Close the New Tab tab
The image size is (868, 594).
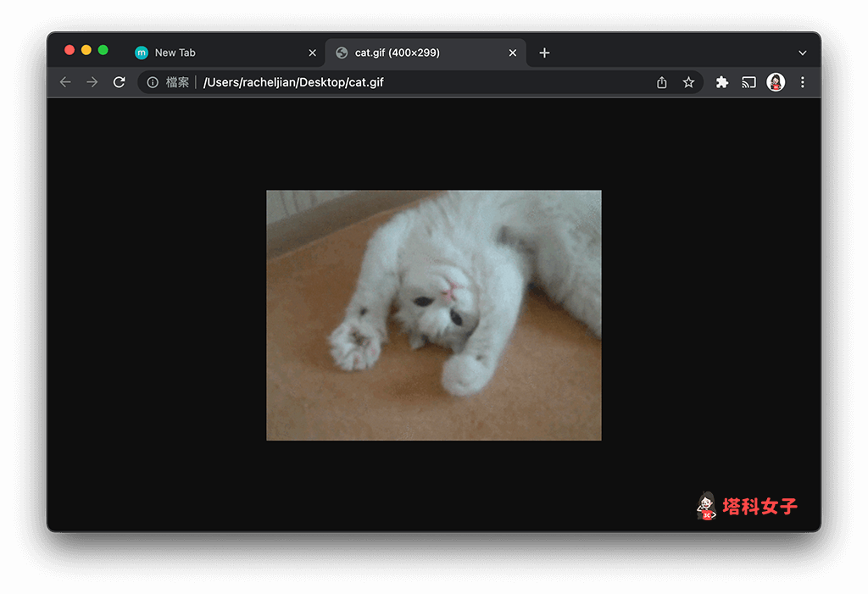coord(312,53)
